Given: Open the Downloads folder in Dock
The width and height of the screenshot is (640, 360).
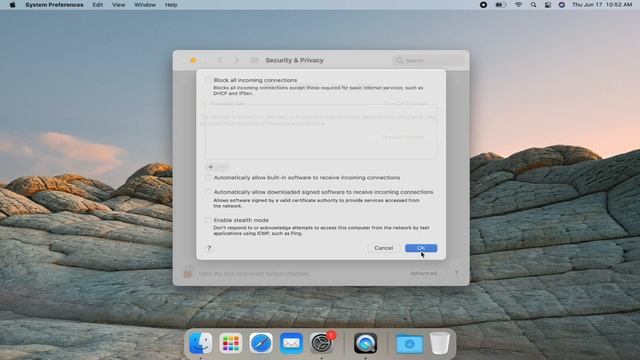Looking at the screenshot, I should pos(409,344).
